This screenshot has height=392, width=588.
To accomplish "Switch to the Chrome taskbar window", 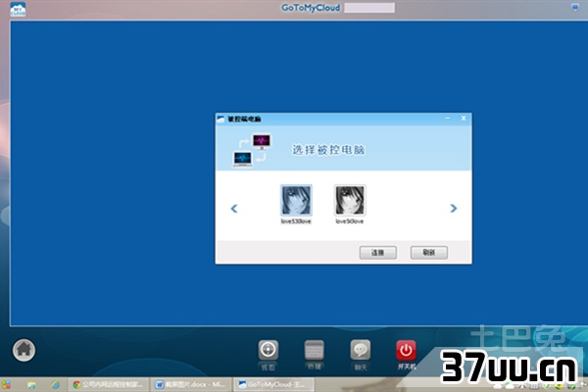I will pyautogui.click(x=108, y=384).
